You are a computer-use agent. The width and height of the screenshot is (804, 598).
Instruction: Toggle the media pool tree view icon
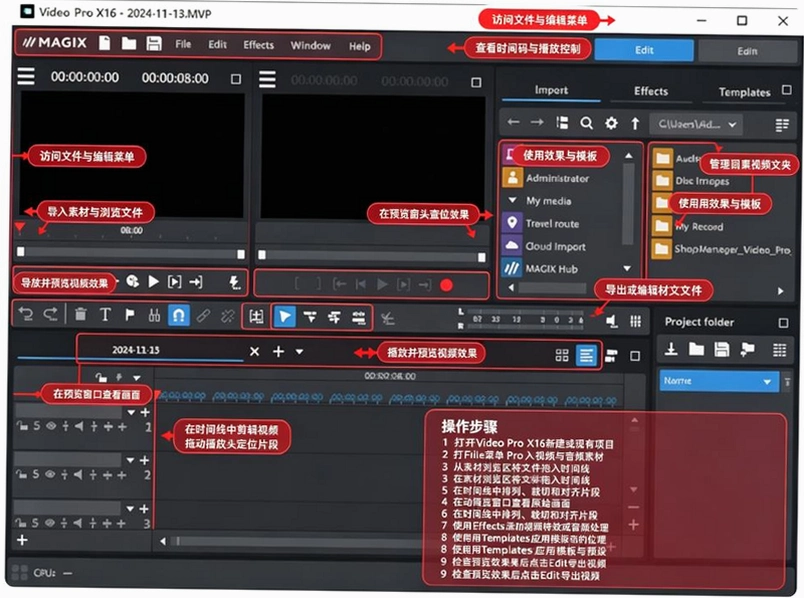[x=562, y=123]
